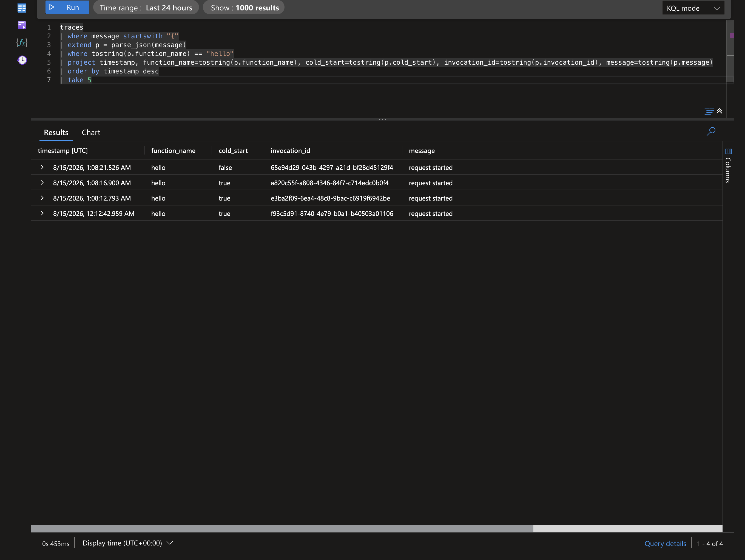Click the 1 - 4 of 4 result count
The image size is (745, 560).
[710, 544]
